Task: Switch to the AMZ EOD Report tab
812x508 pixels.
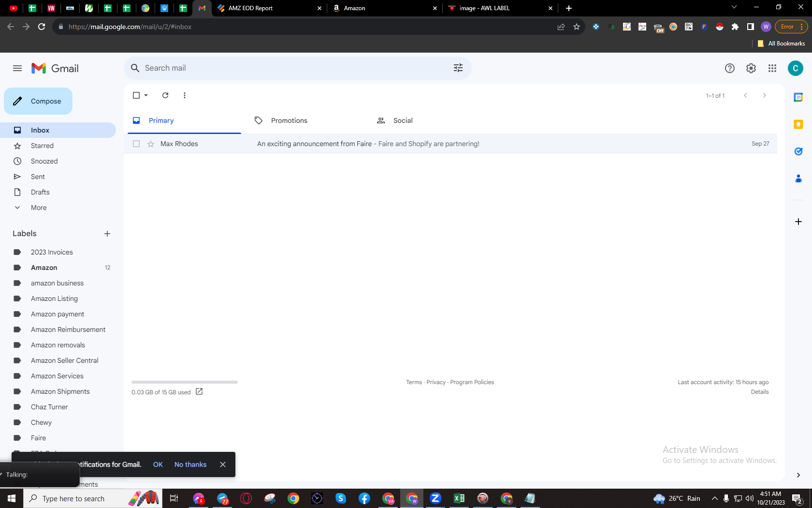Action: click(269, 8)
